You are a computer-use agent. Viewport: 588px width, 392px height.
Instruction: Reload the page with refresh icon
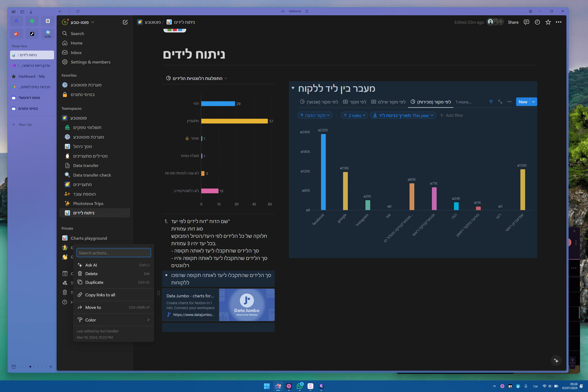78,11
